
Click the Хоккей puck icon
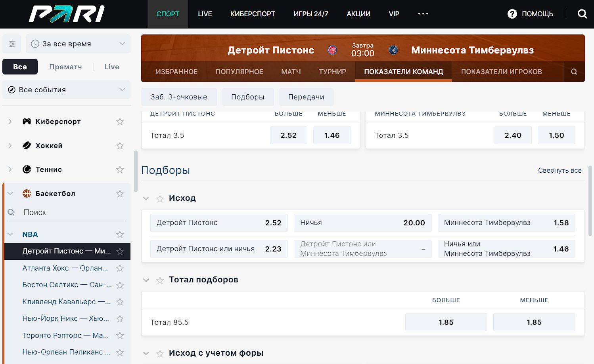coord(27,146)
